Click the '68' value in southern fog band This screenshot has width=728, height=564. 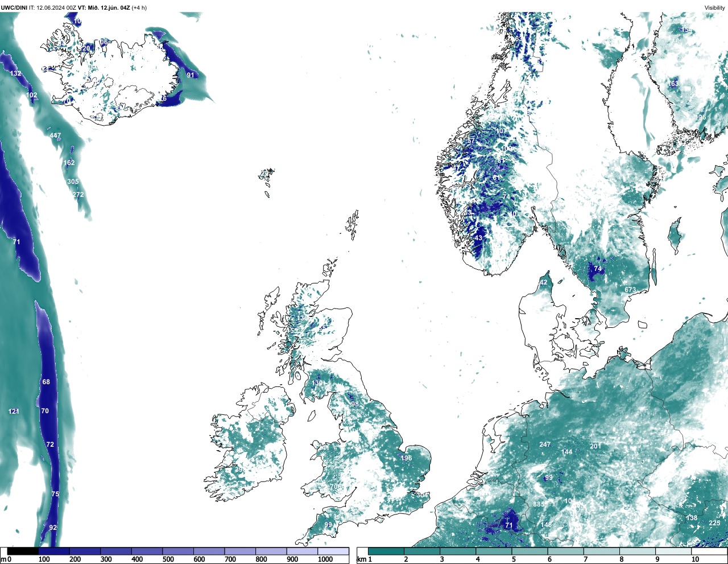coord(46,381)
